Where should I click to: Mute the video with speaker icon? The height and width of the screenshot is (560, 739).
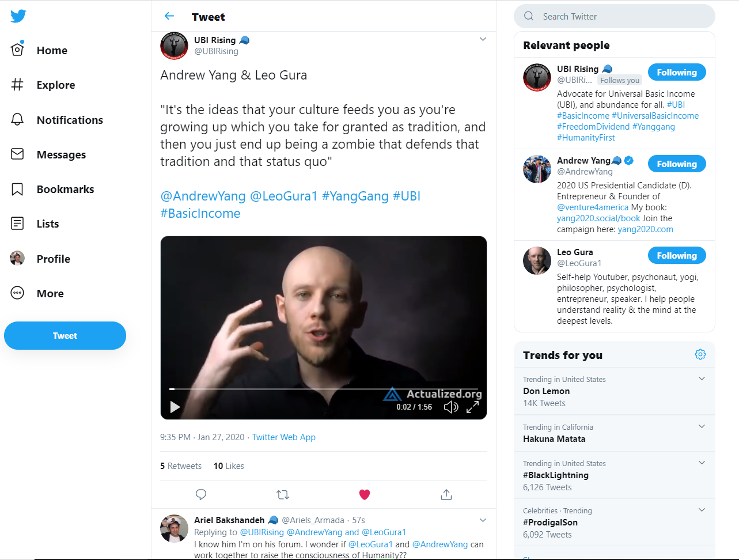click(x=451, y=407)
